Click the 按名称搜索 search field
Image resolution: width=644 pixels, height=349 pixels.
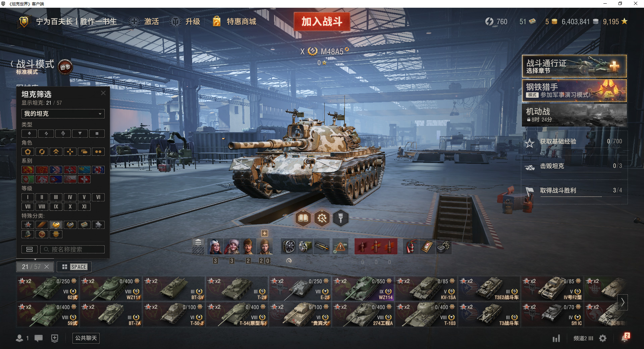coord(72,249)
